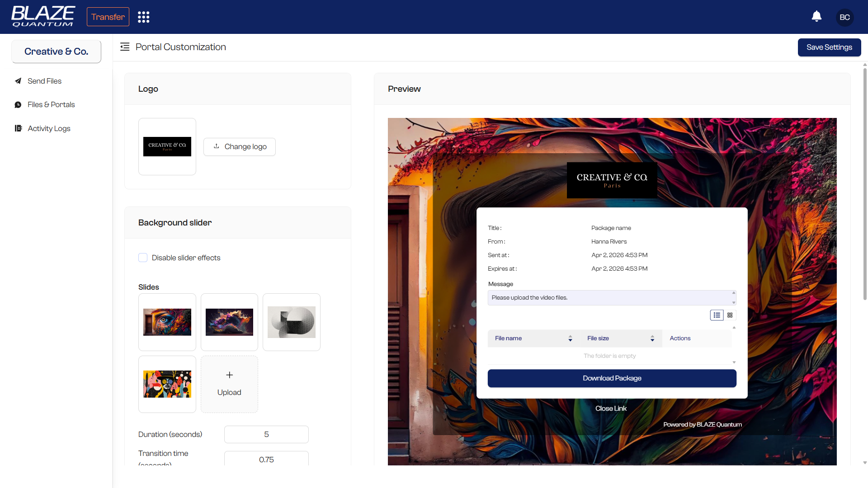Click the Duration seconds input field
The width and height of the screenshot is (868, 488).
(x=266, y=434)
